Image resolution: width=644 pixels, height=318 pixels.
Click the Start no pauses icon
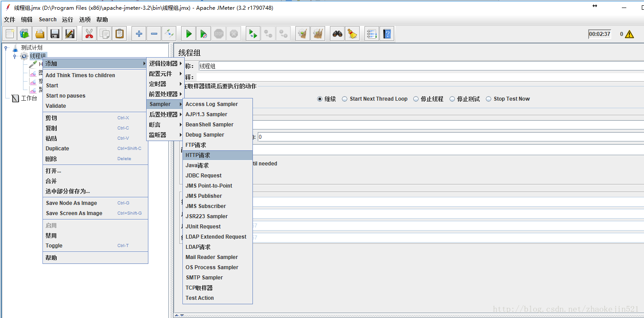tap(203, 34)
